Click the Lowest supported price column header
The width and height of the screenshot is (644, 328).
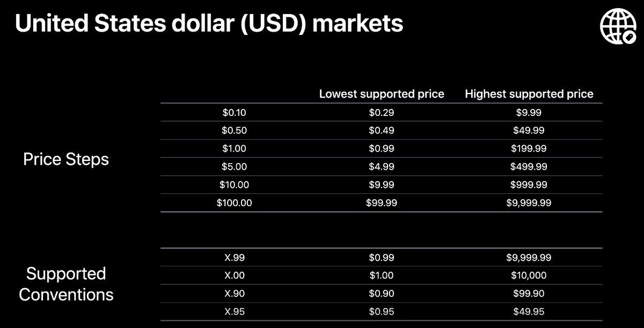(x=382, y=94)
